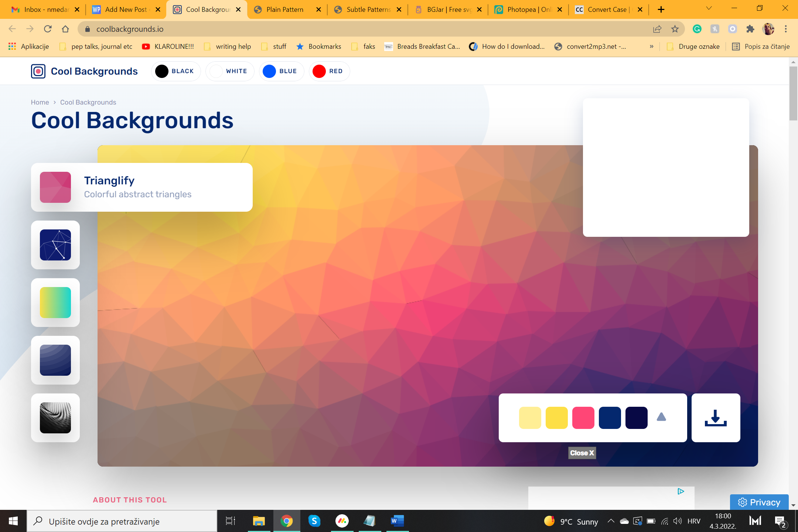The width and height of the screenshot is (798, 532).
Task: Click the Home breadcrumb link
Action: tap(40, 102)
